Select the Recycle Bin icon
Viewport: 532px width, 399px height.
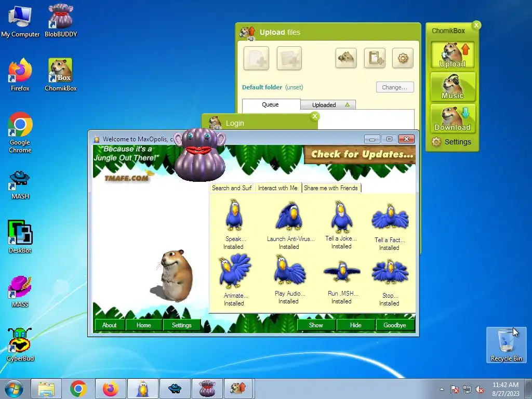506,345
